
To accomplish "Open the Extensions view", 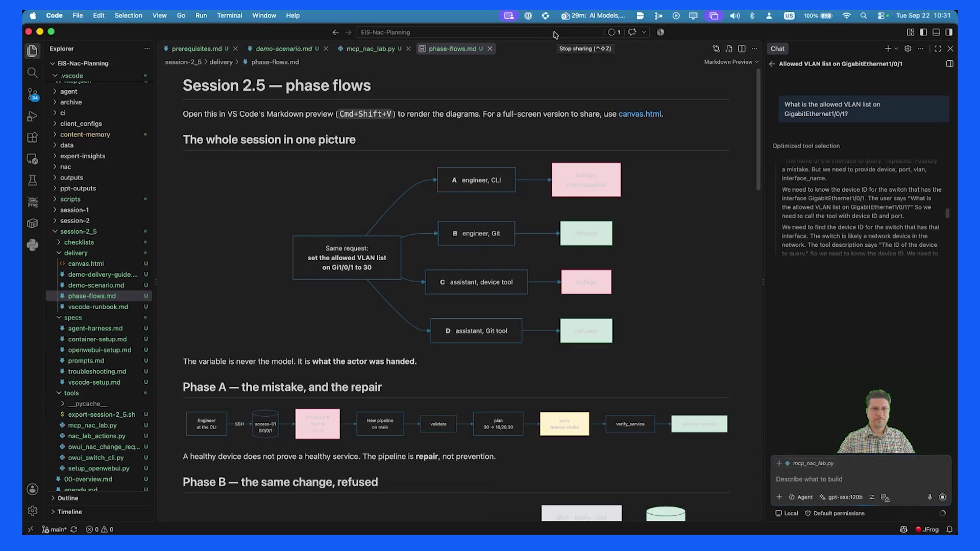I will coord(32,138).
